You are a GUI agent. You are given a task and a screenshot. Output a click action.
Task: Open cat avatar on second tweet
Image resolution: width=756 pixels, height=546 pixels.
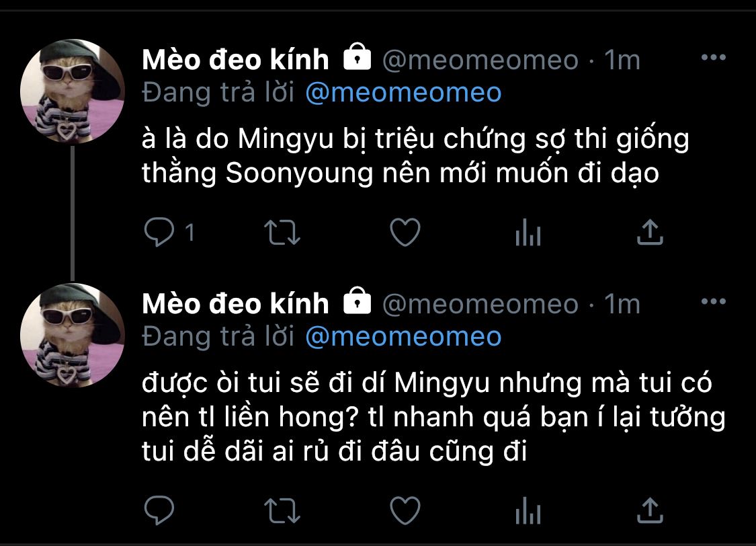(73, 336)
